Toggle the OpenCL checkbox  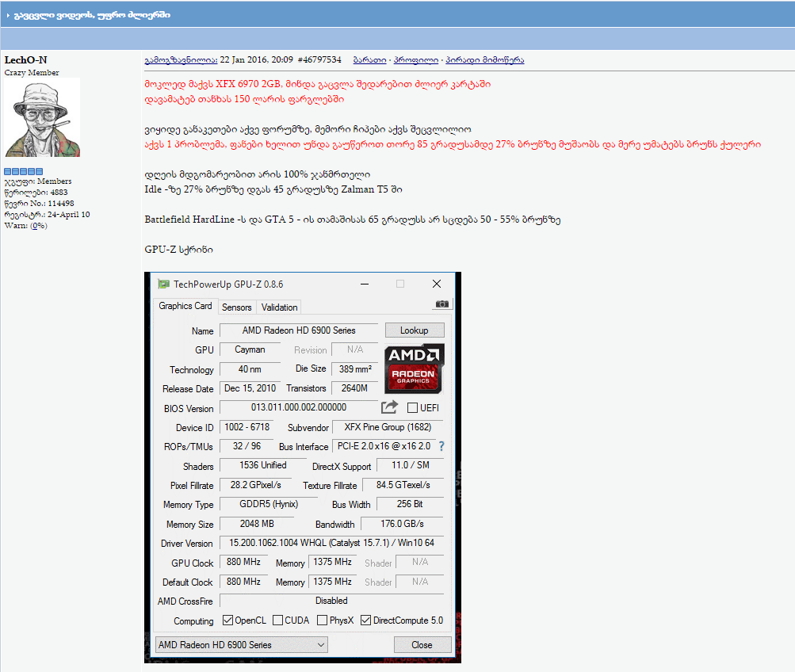point(227,620)
